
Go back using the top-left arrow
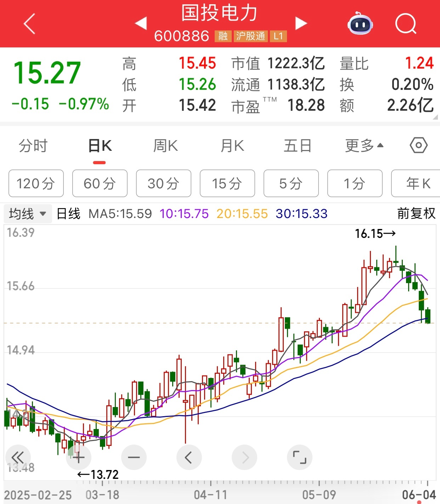(x=29, y=24)
